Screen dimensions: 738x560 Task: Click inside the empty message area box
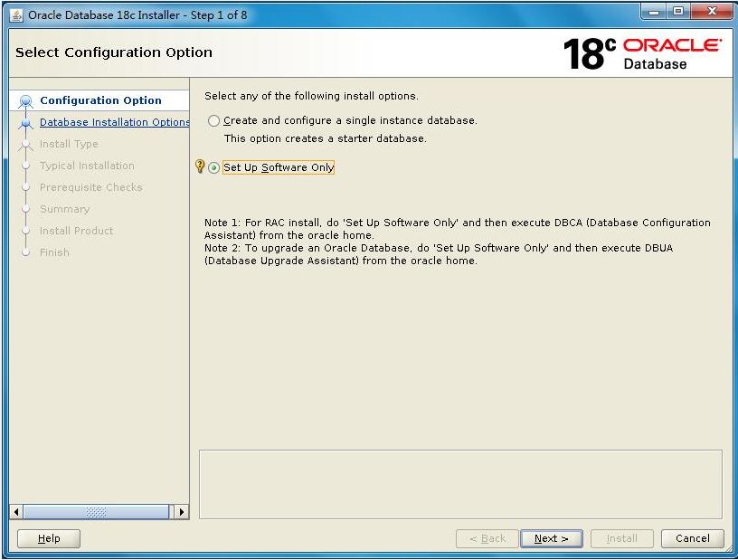(460, 484)
